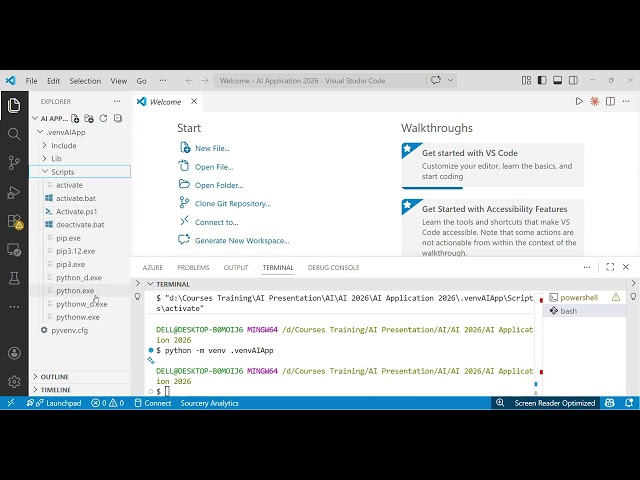Open the Selection menu
This screenshot has width=640, height=480.
coord(85,81)
